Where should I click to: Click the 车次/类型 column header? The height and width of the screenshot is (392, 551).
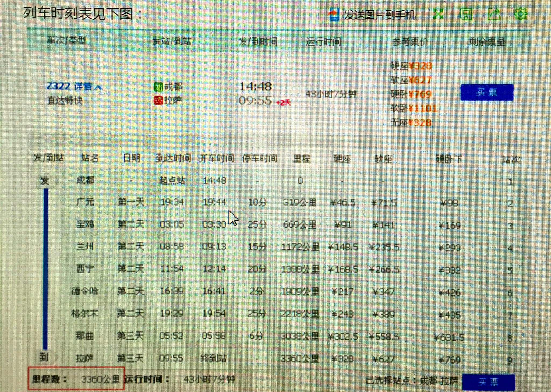pyautogui.click(x=66, y=41)
